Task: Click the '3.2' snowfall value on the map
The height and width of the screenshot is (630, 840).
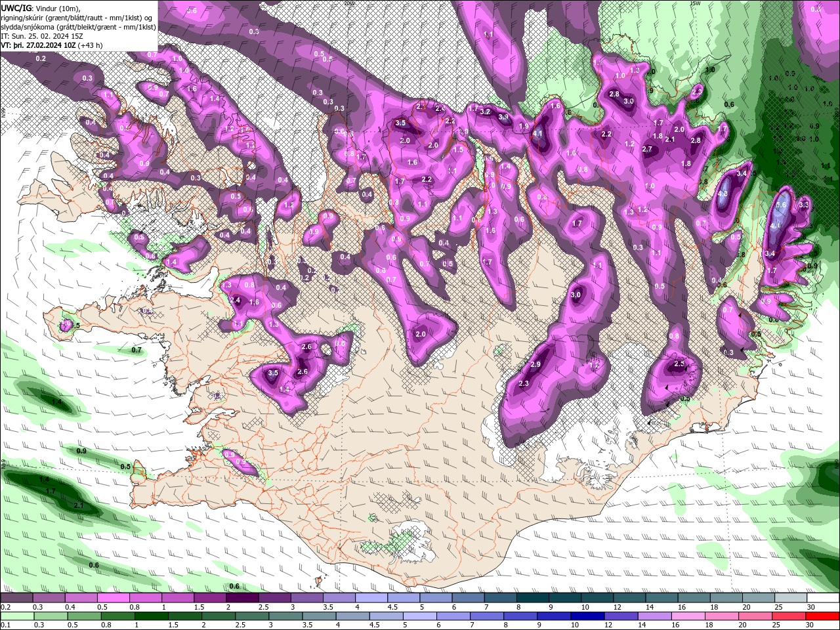Action: pyautogui.click(x=486, y=112)
